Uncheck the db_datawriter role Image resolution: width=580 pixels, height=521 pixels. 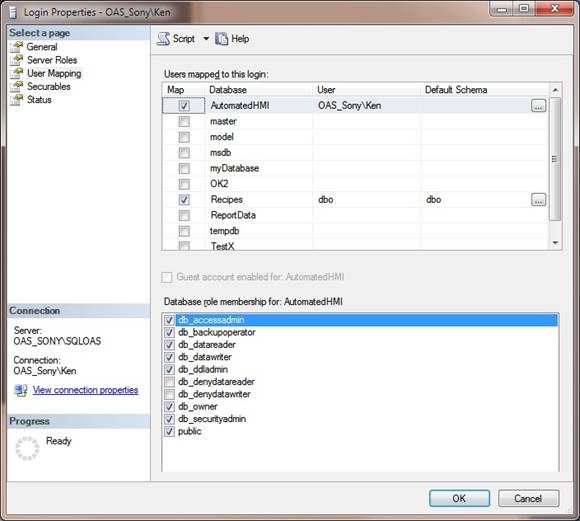coord(169,357)
